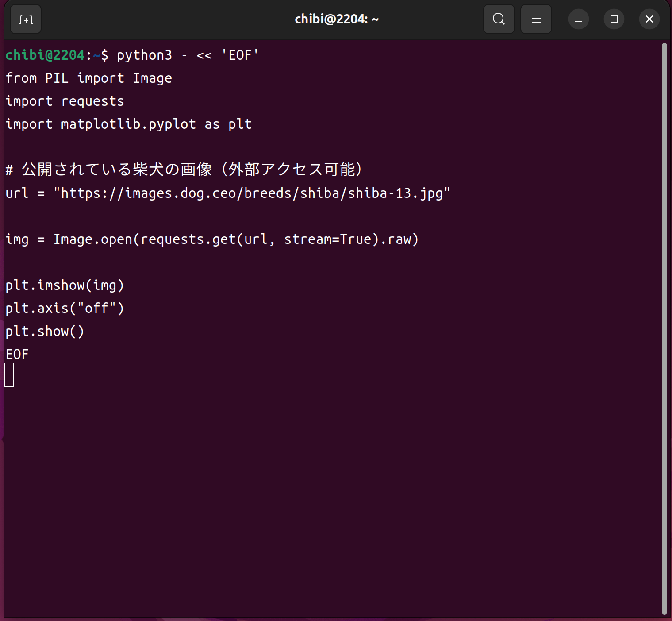Click the vertical scrollbar on the right
672x621 pixels.
click(664, 328)
